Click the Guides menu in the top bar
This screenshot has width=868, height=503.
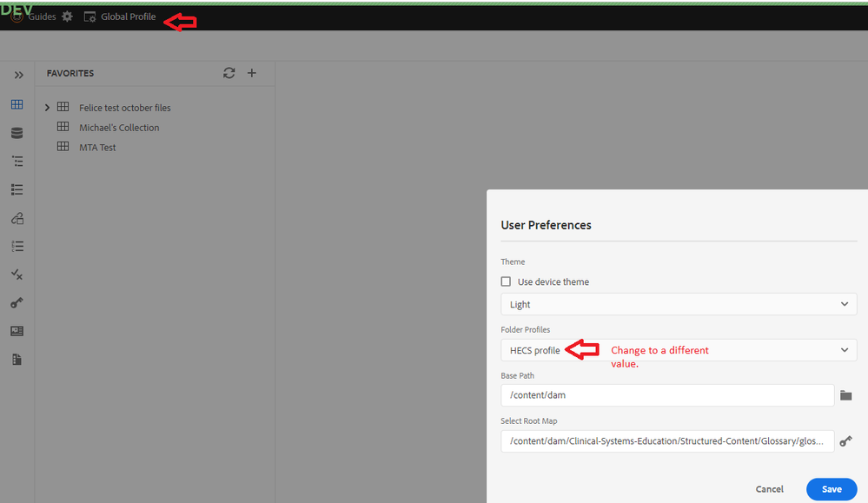(x=41, y=16)
